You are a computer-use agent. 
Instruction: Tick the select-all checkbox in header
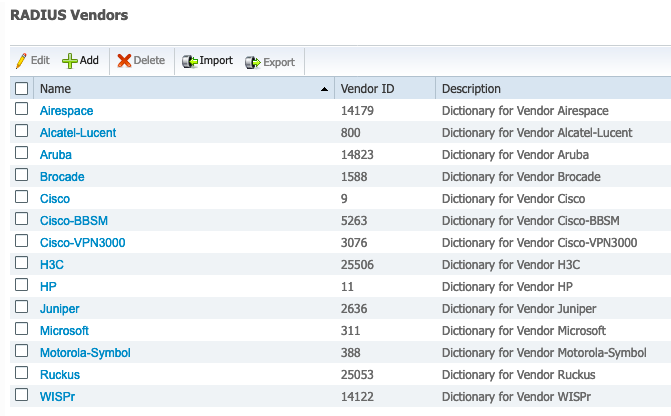point(21,89)
